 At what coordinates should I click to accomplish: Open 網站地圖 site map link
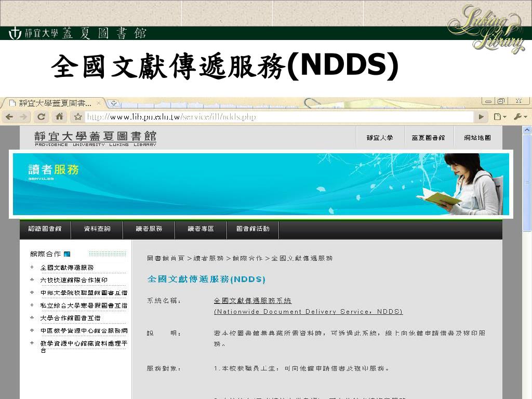click(477, 138)
